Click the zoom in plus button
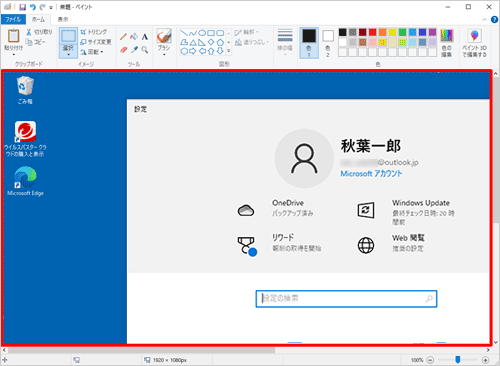Viewport: 500px width, 366px height. tap(485, 360)
